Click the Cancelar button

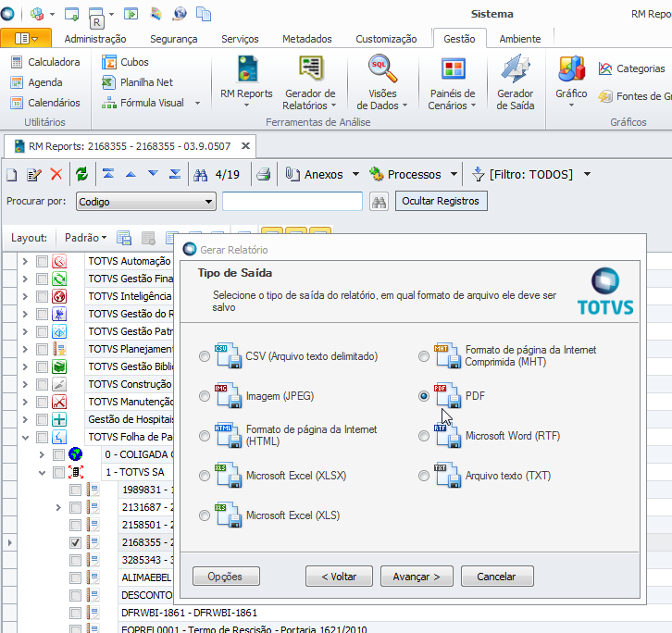click(x=497, y=577)
